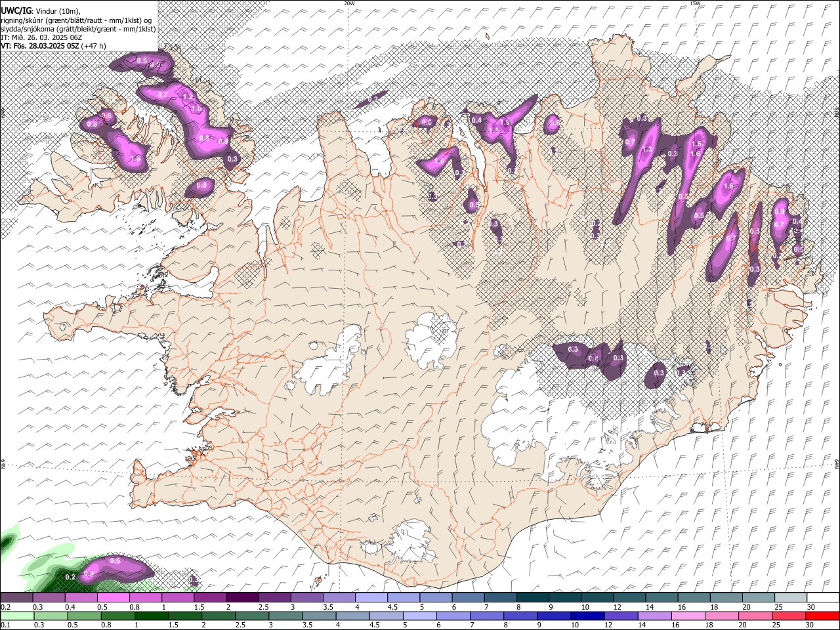Image resolution: width=840 pixels, height=630 pixels.
Task: Click the 'VT: Fös. 28.03.2025 05Z' valid time
Action: click(x=40, y=46)
